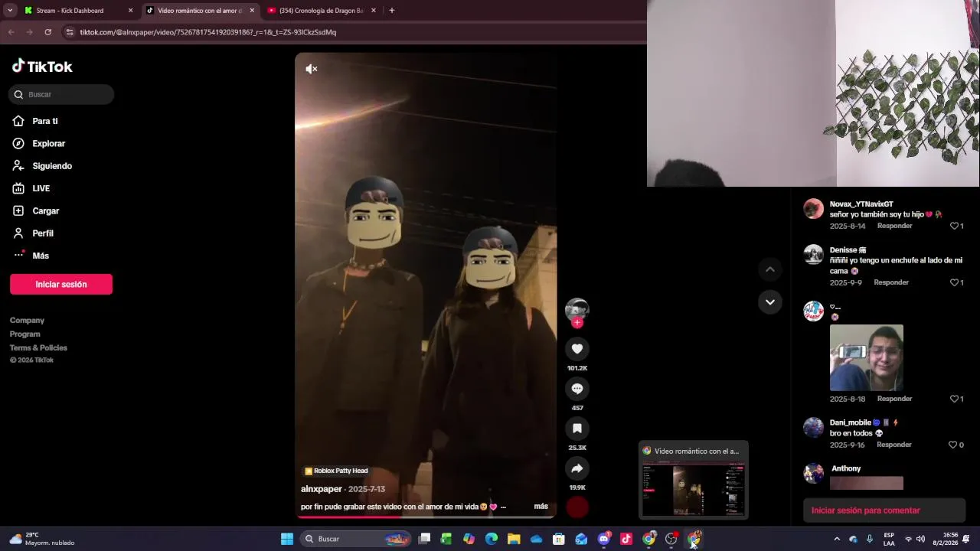Image resolution: width=980 pixels, height=551 pixels.
Task: Open the crying photo in the comment
Action: coord(867,357)
